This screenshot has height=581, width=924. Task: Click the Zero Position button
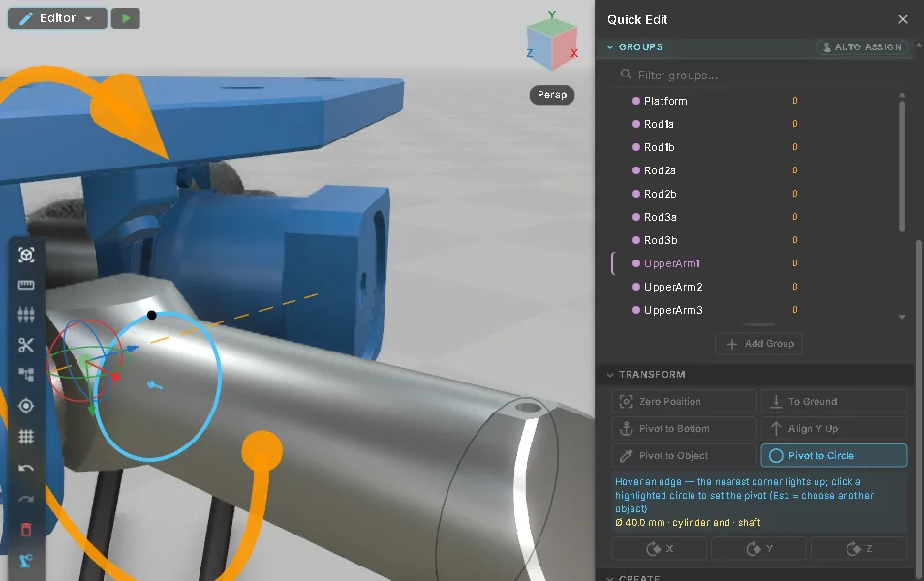[684, 401]
